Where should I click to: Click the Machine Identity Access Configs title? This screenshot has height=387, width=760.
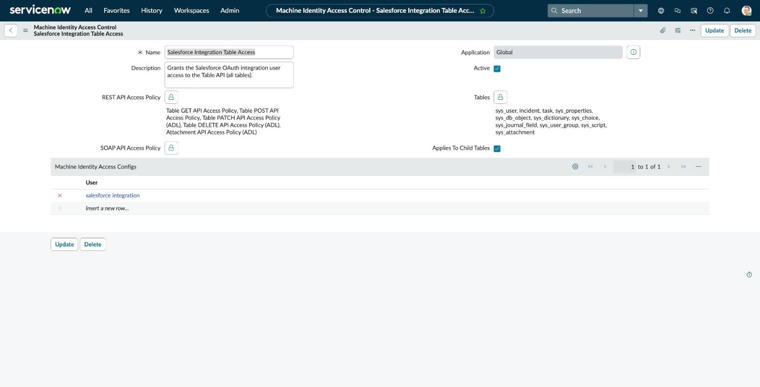(95, 166)
